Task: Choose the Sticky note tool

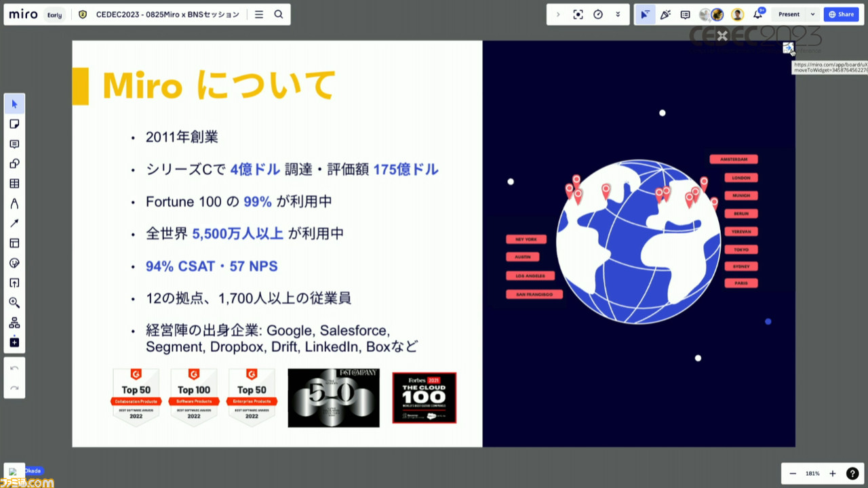Action: pyautogui.click(x=14, y=124)
